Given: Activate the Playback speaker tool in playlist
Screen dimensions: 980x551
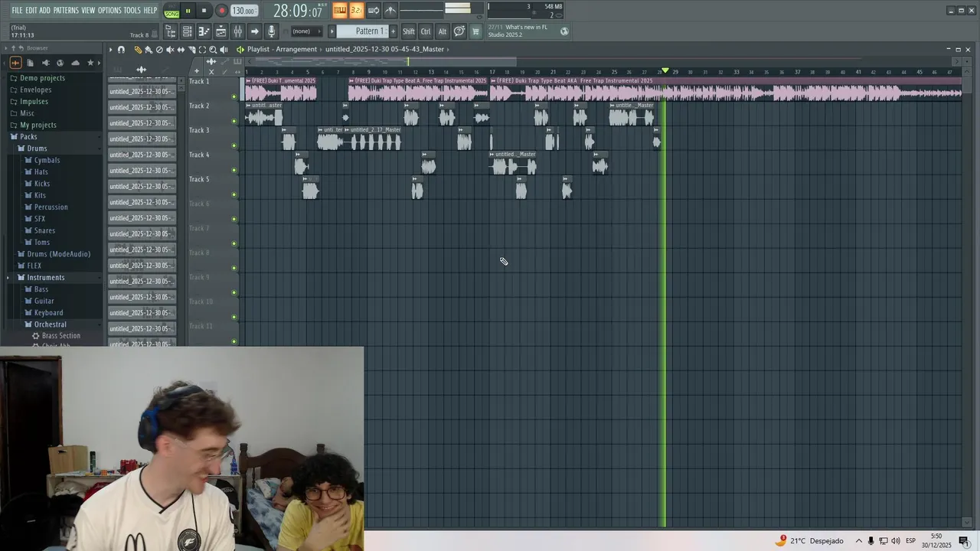Looking at the screenshot, I should click(x=224, y=50).
